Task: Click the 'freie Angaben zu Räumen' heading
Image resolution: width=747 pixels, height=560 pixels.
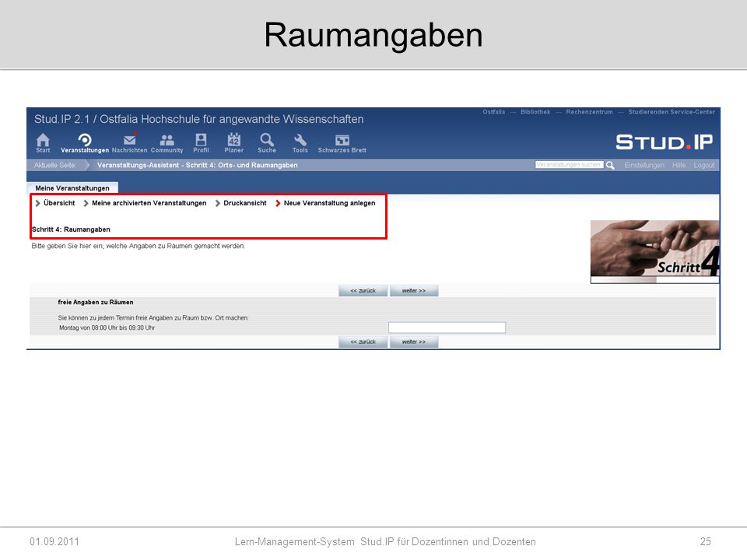Action: [96, 303]
